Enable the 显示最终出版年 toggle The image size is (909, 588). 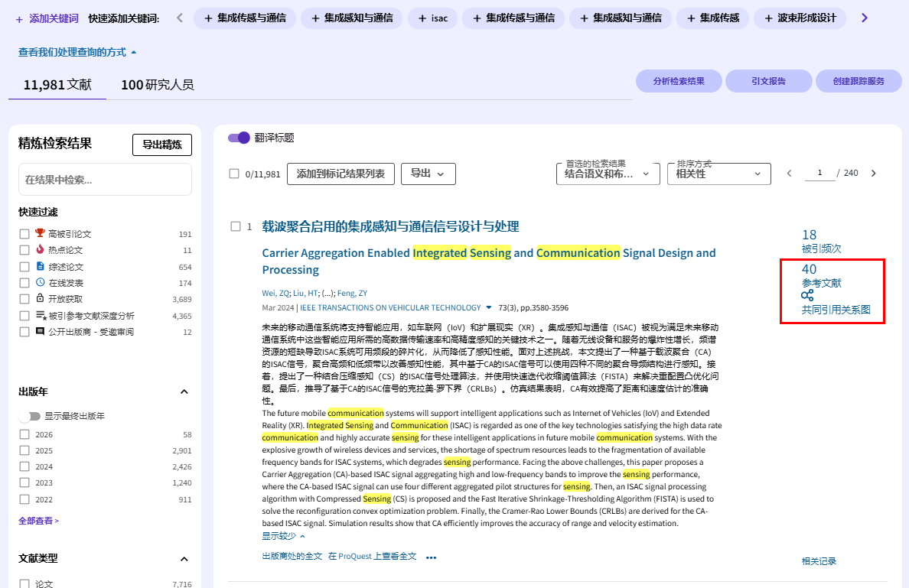30,416
